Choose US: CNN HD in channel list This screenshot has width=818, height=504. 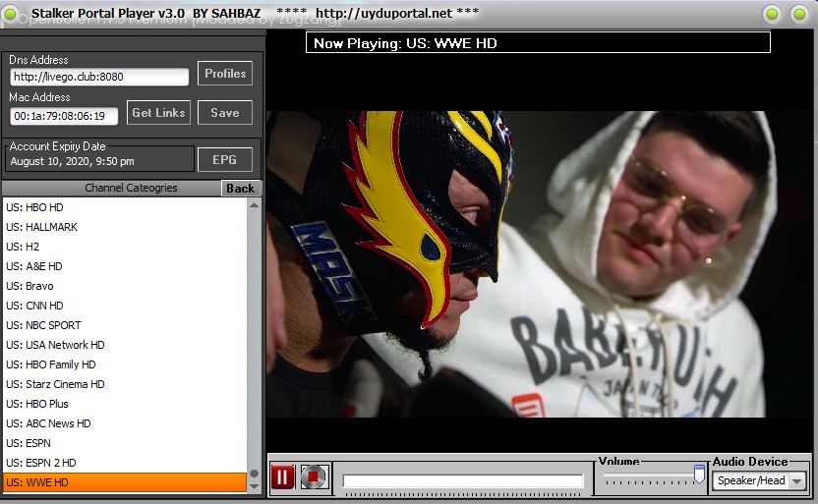[x=125, y=306]
